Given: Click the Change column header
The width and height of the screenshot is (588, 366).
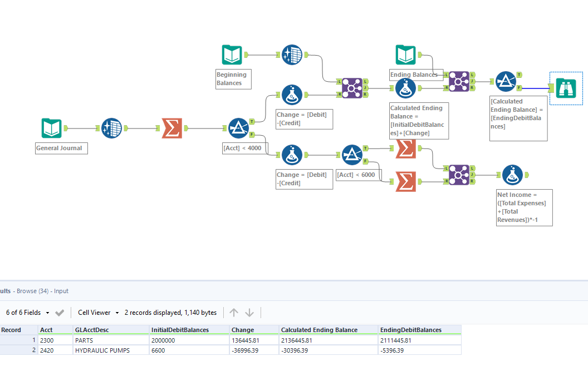Looking at the screenshot, I should [254, 330].
